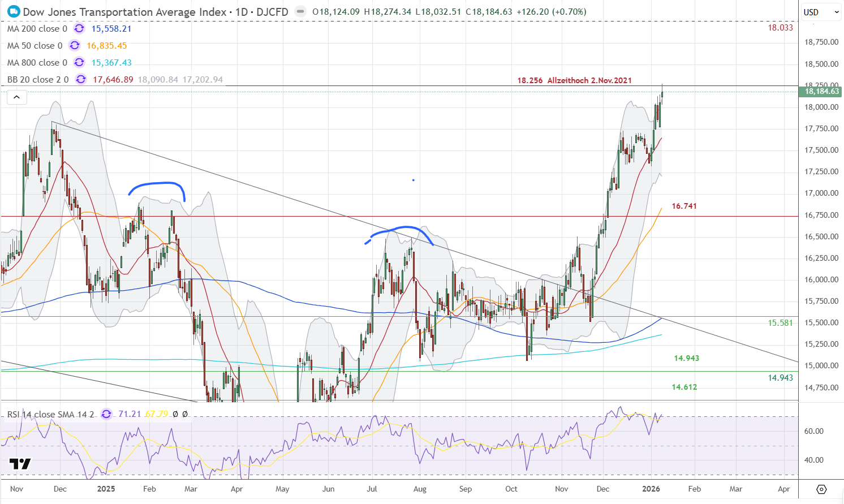844x504 pixels.
Task: Open the USD currency dropdown
Action: 821,12
